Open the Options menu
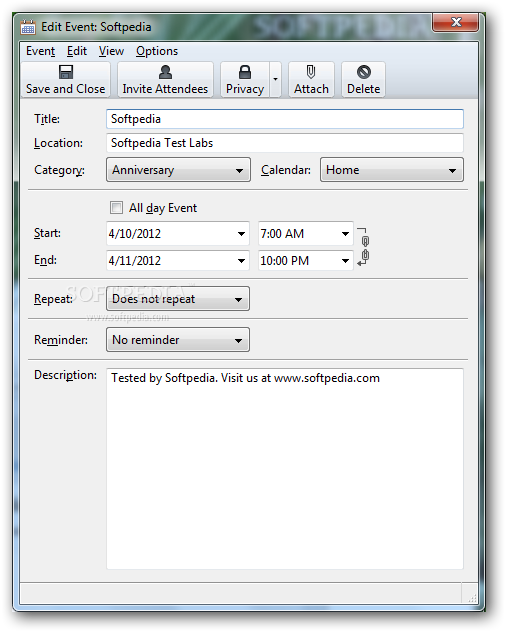This screenshot has width=506, height=632. click(x=157, y=51)
